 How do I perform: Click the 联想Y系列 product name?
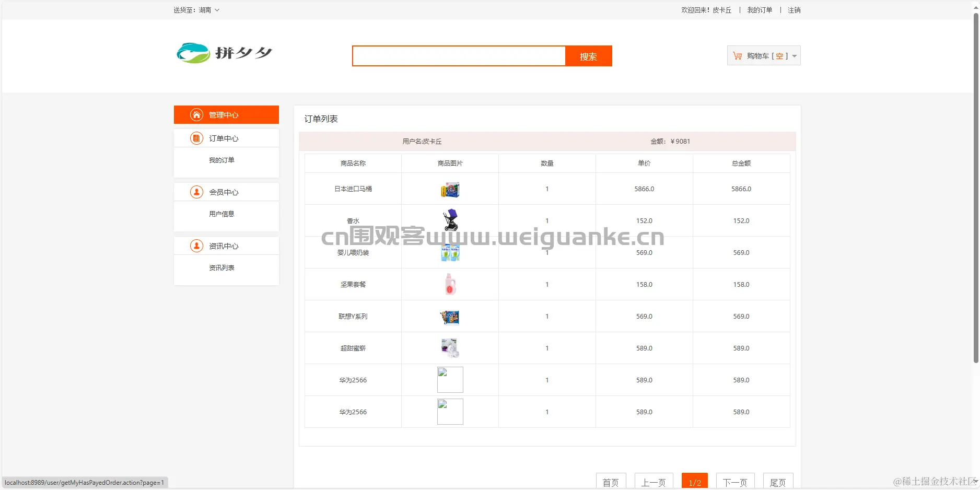pos(353,317)
